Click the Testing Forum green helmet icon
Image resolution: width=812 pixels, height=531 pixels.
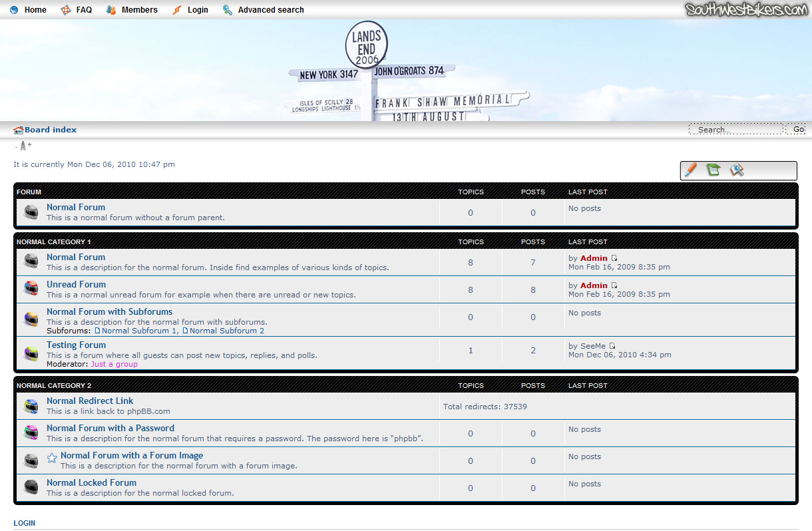31,353
